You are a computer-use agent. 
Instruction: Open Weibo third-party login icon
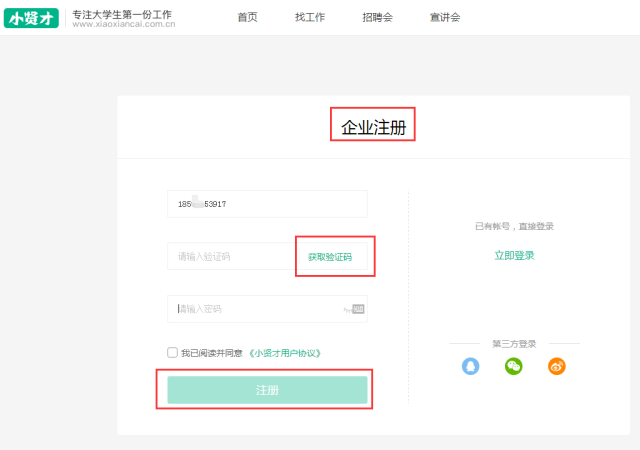click(x=557, y=366)
